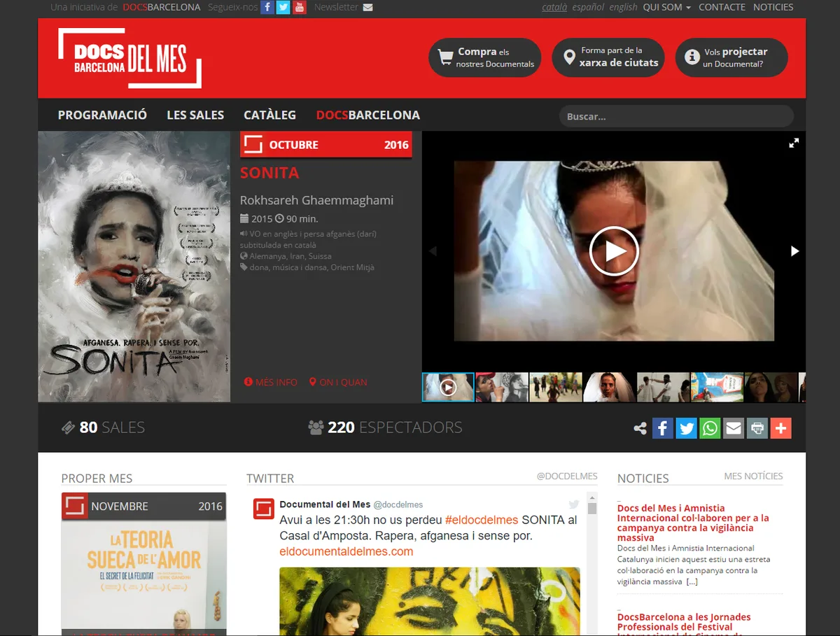Screen dimensions: 840x636
Task: Click the print icon in share bar
Action: 757,428
